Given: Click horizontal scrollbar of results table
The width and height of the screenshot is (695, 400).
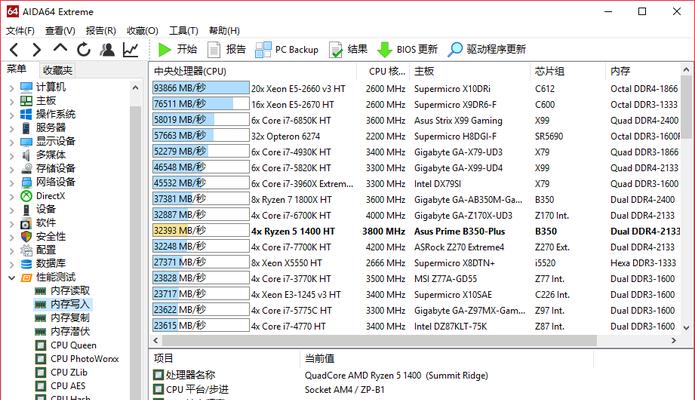Looking at the screenshot, I should [x=379, y=341].
